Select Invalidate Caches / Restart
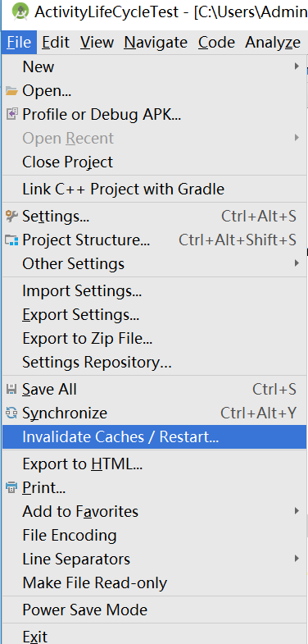The image size is (308, 644). (x=154, y=436)
